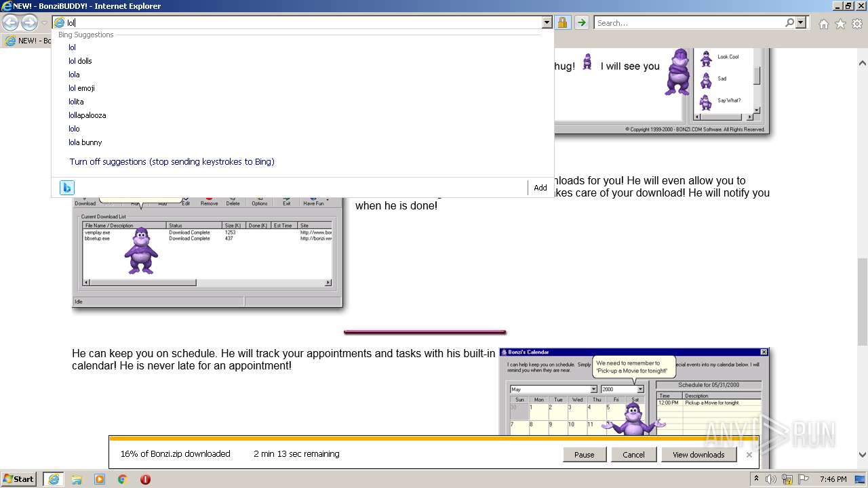Open the Windows Start menu
Screen dimensions: 868x488
click(19, 479)
